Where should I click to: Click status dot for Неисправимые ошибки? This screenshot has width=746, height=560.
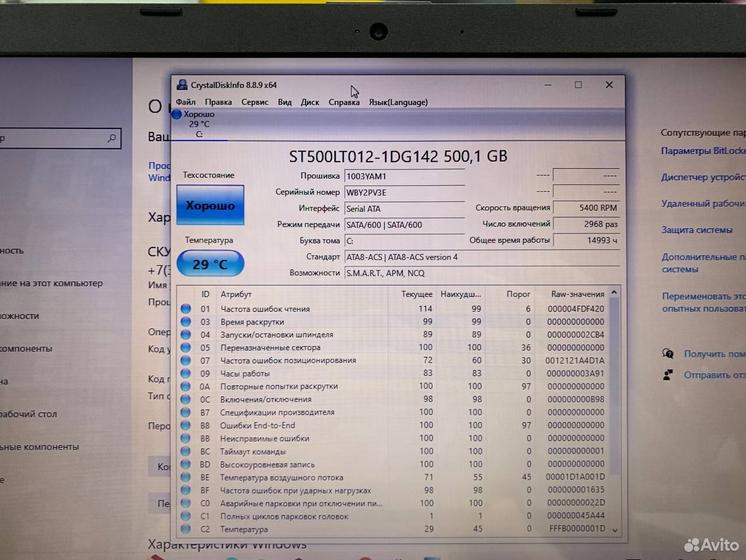pos(186,438)
